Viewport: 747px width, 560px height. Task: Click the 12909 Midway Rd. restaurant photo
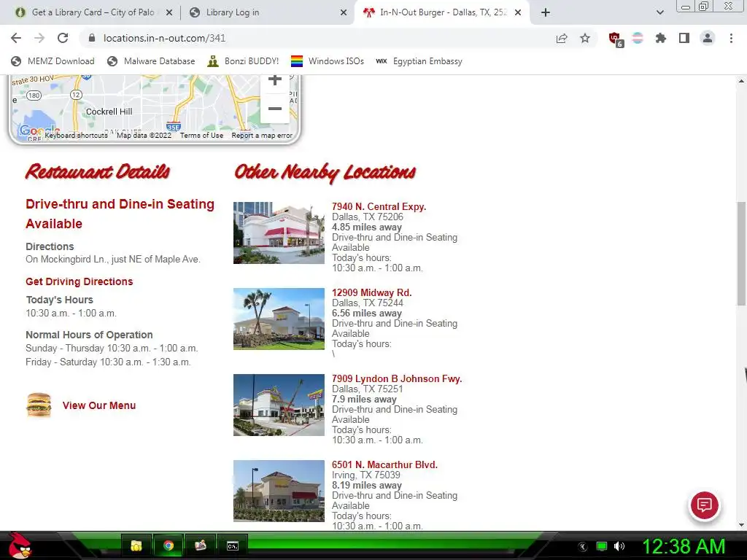point(279,319)
